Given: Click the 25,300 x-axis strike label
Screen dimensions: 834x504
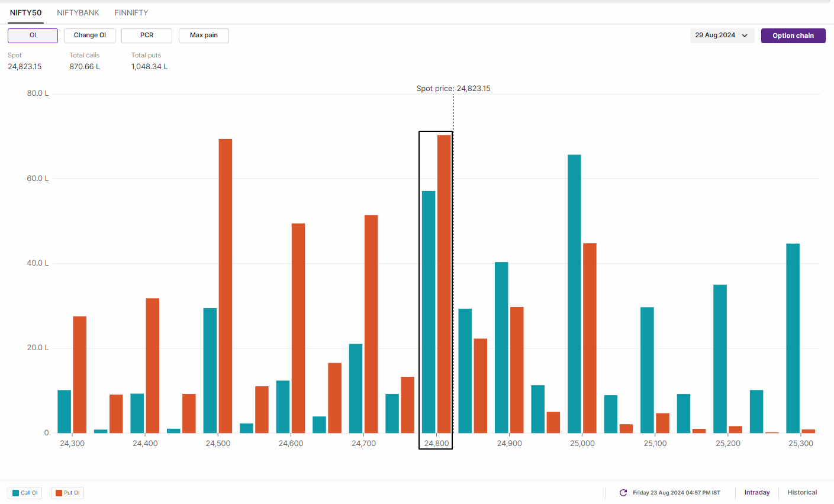Looking at the screenshot, I should [x=801, y=443].
